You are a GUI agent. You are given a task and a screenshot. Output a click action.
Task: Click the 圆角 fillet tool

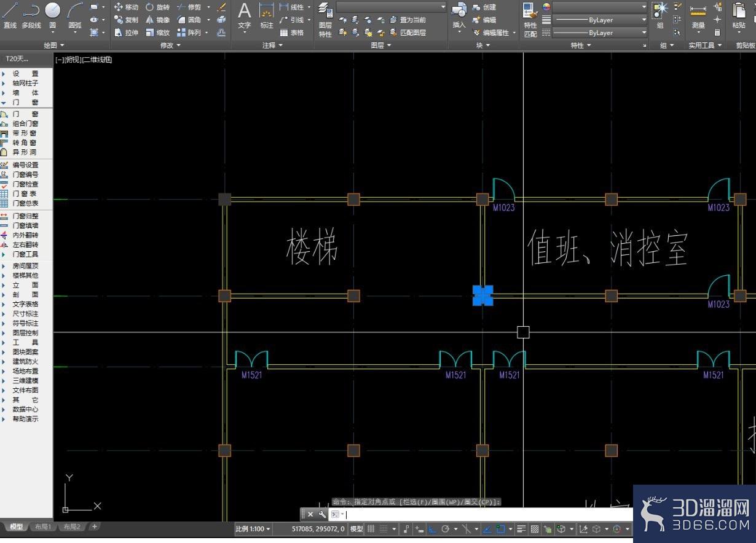(x=189, y=20)
